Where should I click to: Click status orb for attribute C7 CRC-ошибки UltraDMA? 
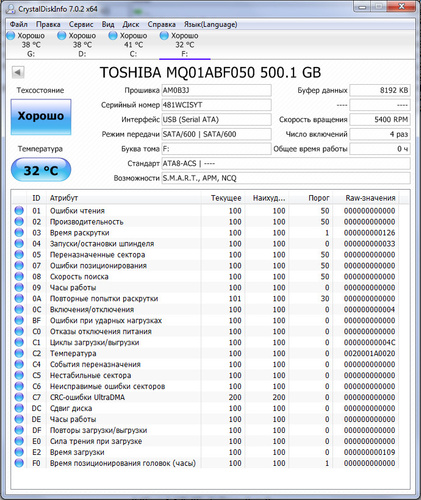(x=19, y=397)
